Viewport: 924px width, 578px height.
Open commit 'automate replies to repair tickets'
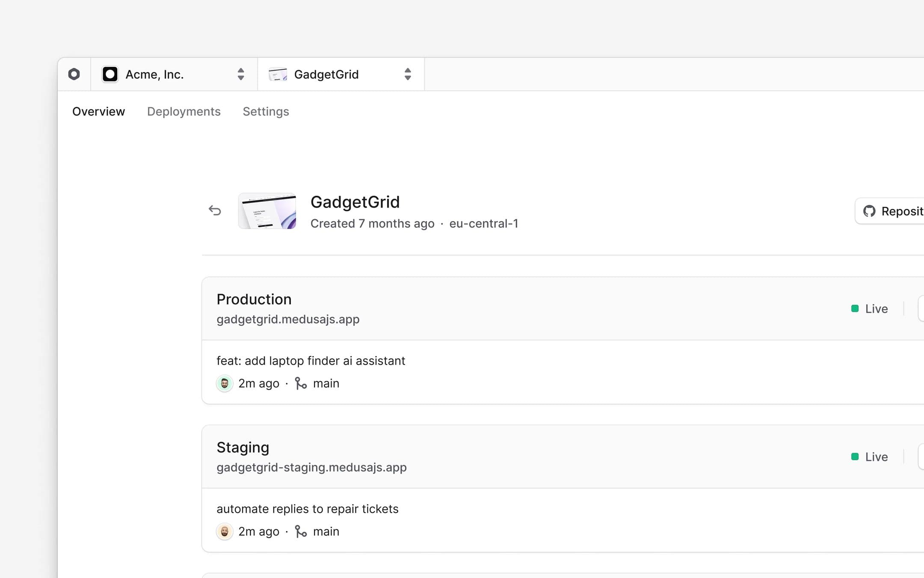pyautogui.click(x=308, y=509)
